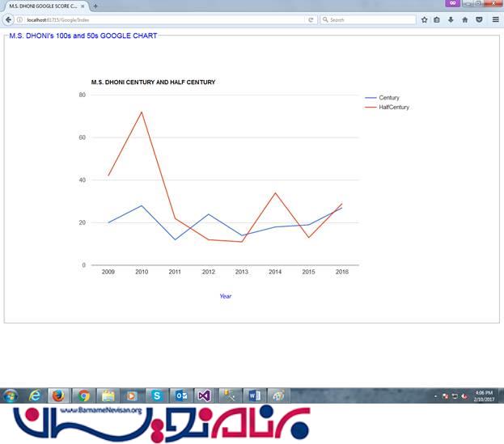Open the downloads arrow icon
Viewport: 504px width, 444px height.
click(x=451, y=19)
